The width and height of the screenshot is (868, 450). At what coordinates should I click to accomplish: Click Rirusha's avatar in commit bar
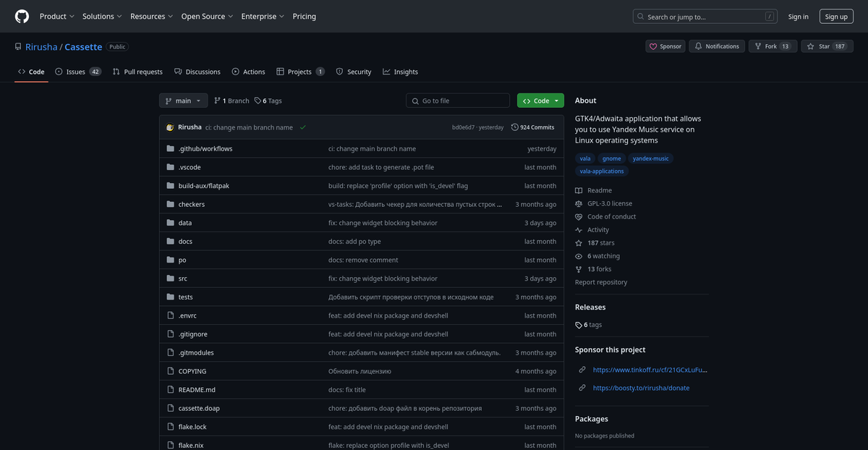pos(170,127)
